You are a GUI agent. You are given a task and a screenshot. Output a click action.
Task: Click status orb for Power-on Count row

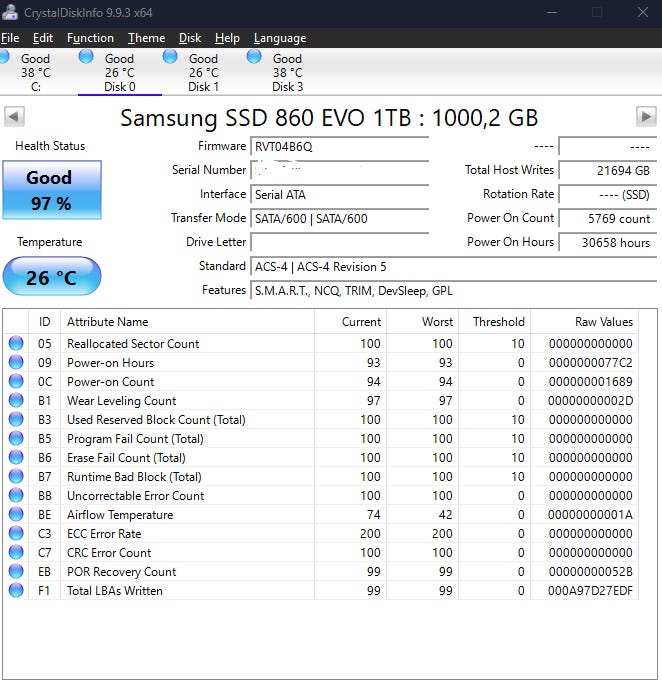click(16, 381)
